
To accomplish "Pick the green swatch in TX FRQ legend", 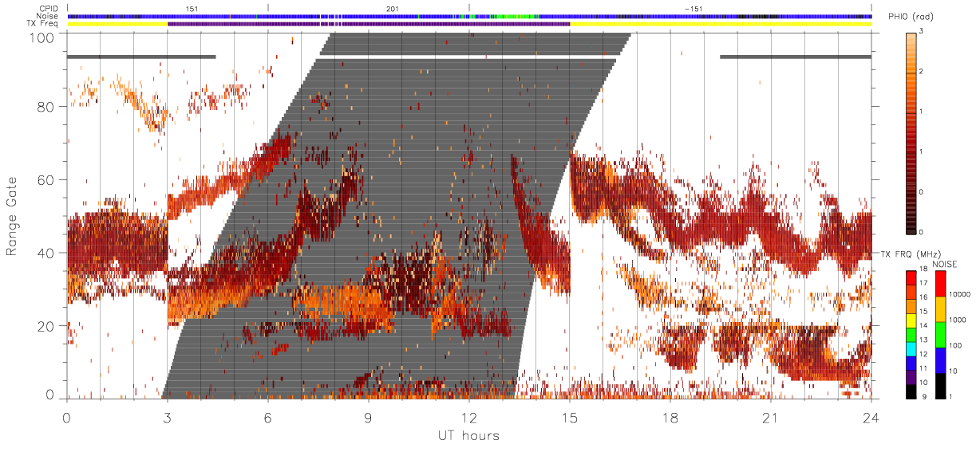I will (911, 335).
